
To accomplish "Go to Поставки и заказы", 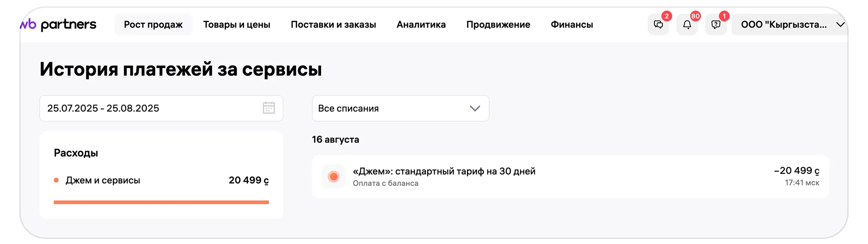I will (x=333, y=25).
